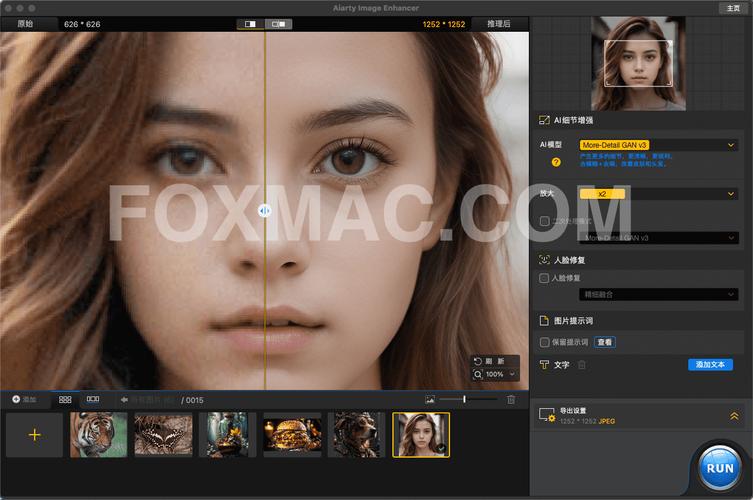Click the compare divider handle on the image
753x500 pixels.
(x=265, y=210)
